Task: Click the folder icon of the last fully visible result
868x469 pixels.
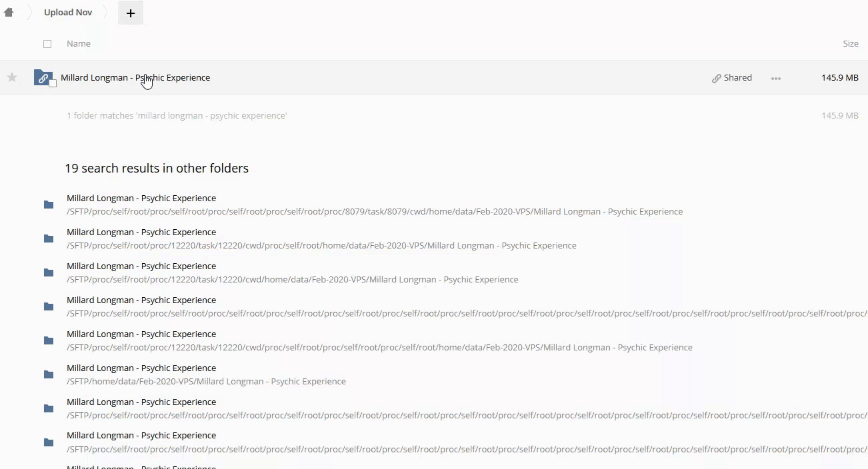Action: (49, 442)
